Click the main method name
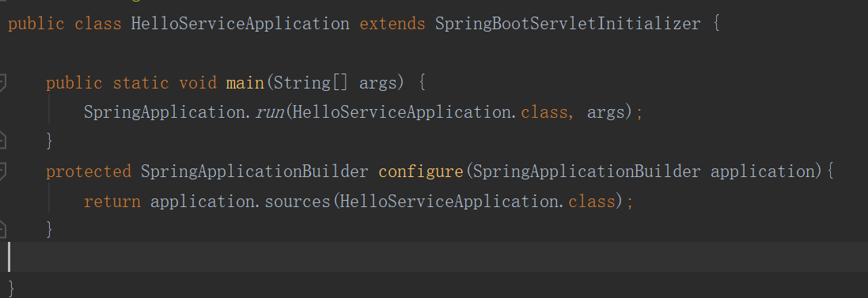Screen dimensions: 868x298 coord(244,83)
